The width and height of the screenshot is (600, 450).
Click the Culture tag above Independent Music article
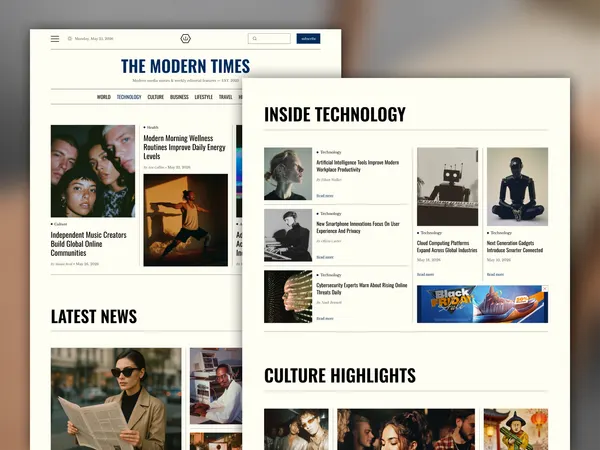pyautogui.click(x=59, y=224)
